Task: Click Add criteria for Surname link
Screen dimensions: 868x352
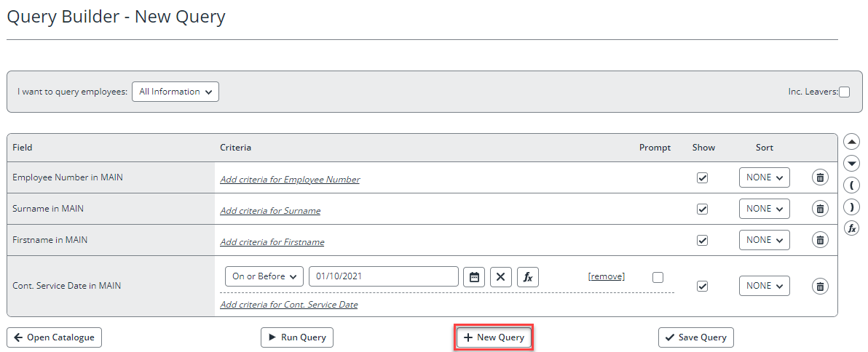Action: pos(270,211)
